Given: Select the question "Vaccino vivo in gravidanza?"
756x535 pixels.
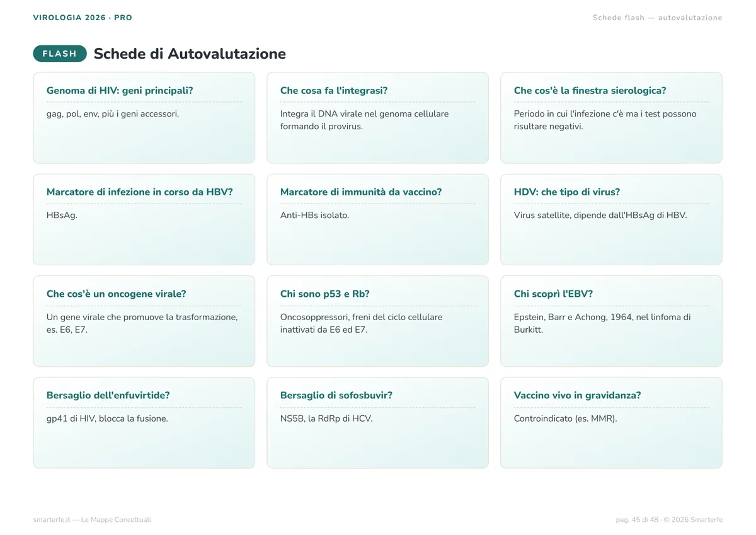Looking at the screenshot, I should [x=578, y=396].
